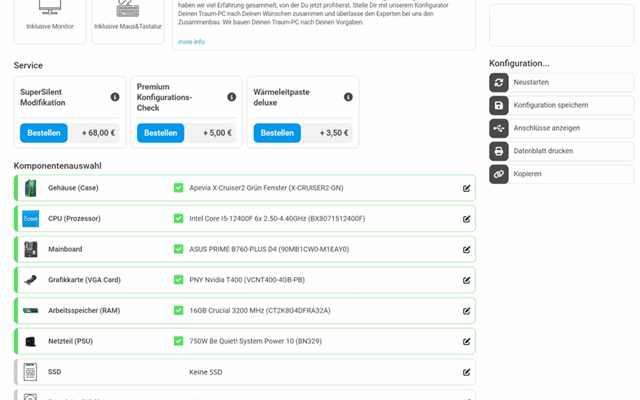640x400 pixels.
Task: Order Premium Konfigurations-Check with Bestellen
Action: pyautogui.click(x=160, y=133)
